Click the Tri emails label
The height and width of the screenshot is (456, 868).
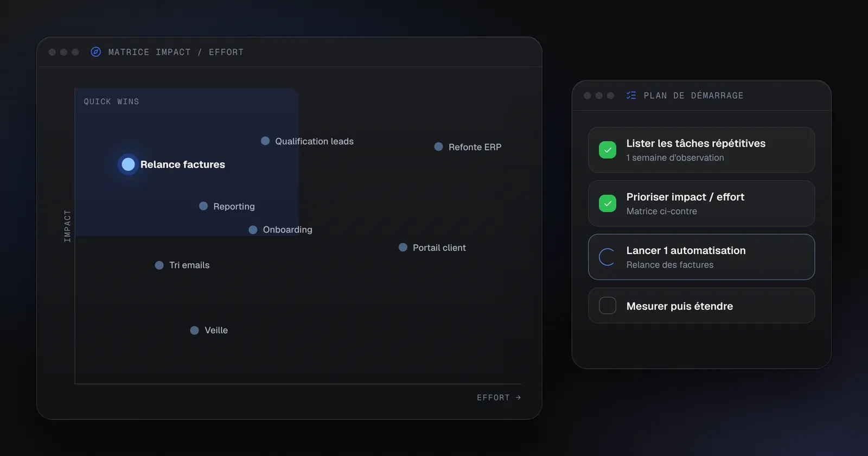(189, 265)
